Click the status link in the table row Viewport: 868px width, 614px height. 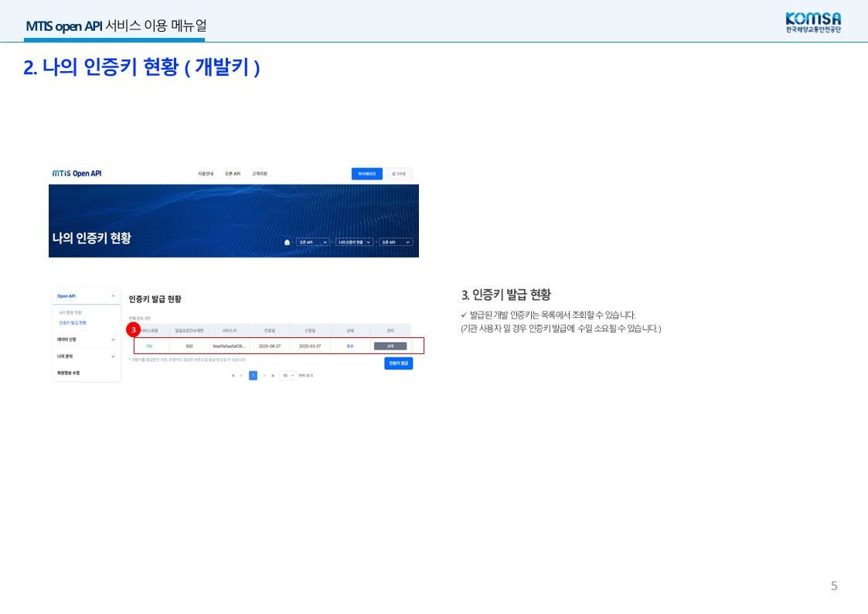pos(350,346)
